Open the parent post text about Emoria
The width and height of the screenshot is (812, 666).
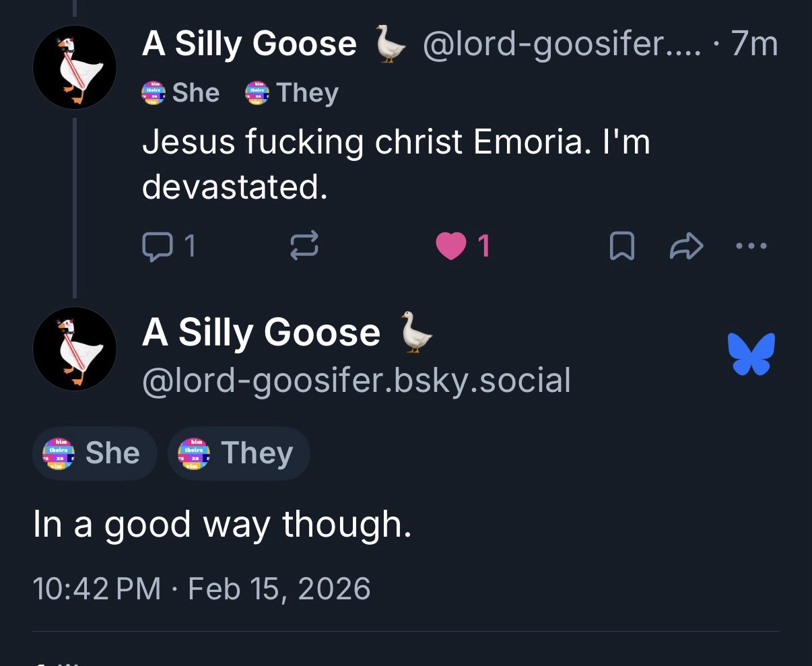point(396,164)
